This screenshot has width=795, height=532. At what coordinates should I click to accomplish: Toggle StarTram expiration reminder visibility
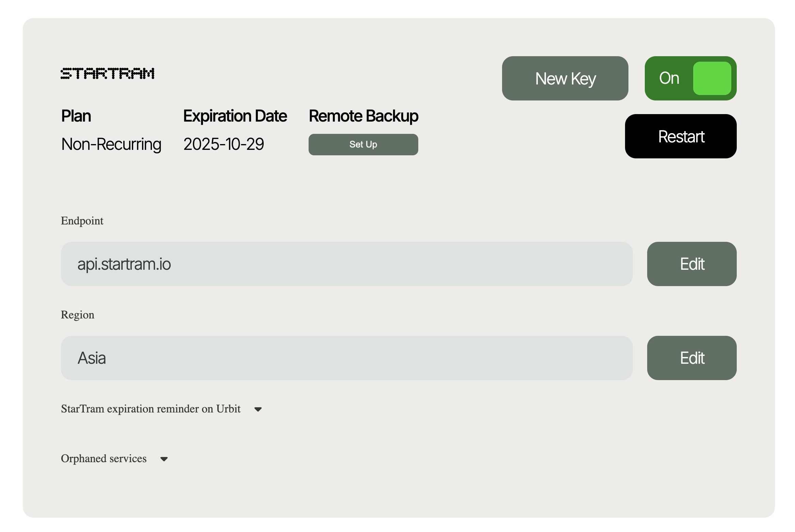[258, 408]
